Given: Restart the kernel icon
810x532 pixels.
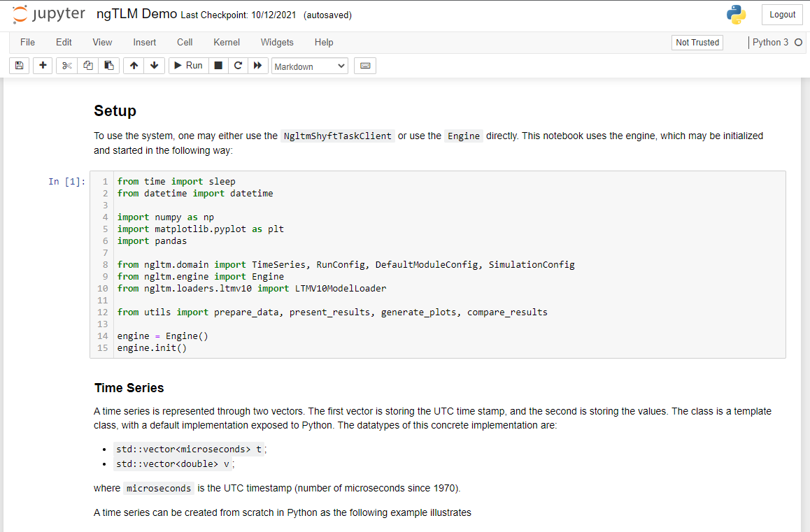Looking at the screenshot, I should [238, 66].
